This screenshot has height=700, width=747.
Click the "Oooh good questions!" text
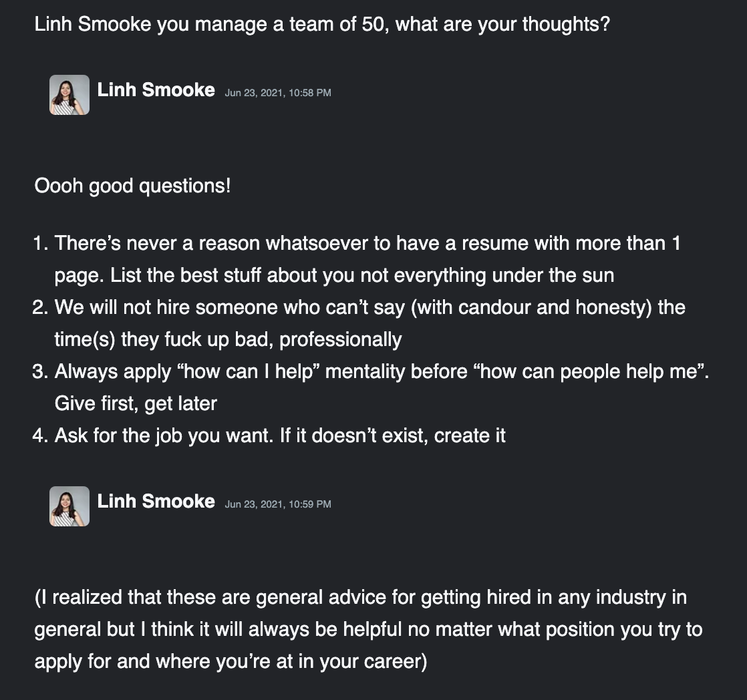pyautogui.click(x=132, y=186)
